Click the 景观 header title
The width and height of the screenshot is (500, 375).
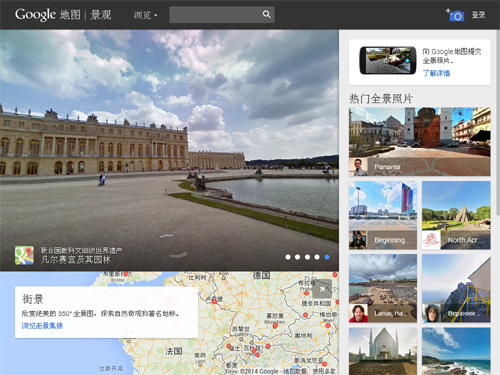(101, 15)
